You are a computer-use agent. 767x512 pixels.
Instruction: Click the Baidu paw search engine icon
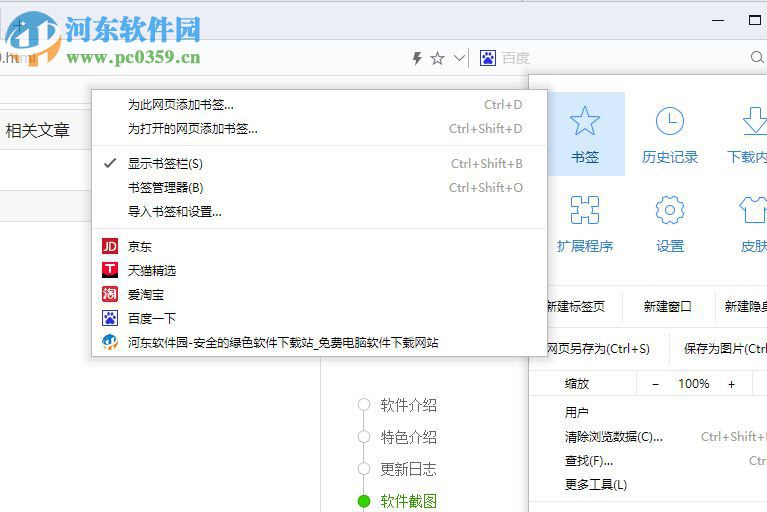[x=487, y=58]
